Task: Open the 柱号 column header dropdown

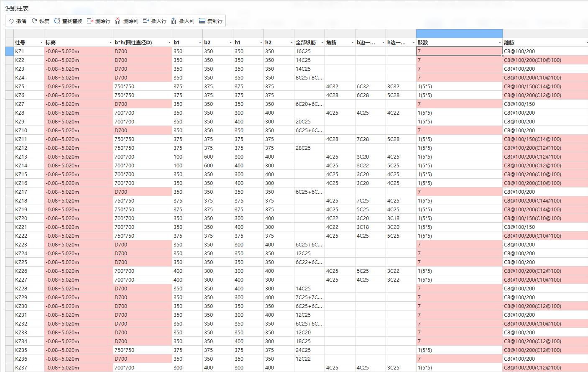Action: [x=41, y=43]
